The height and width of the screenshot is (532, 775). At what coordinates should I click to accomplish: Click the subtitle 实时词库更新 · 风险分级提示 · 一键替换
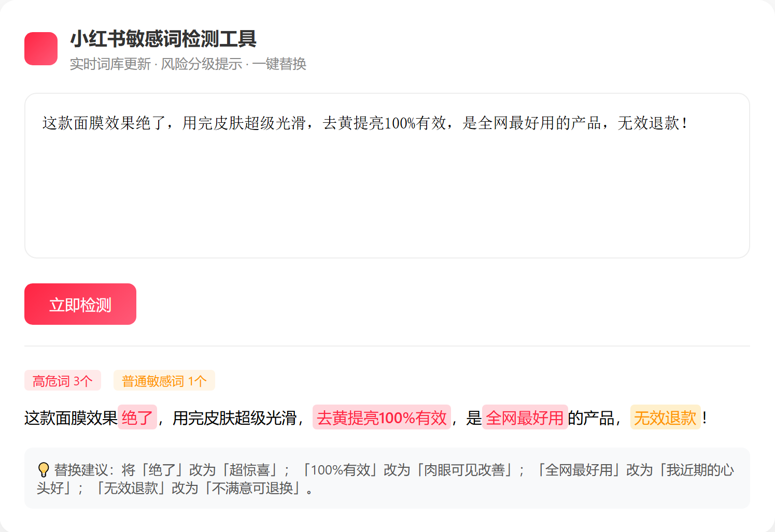(188, 64)
